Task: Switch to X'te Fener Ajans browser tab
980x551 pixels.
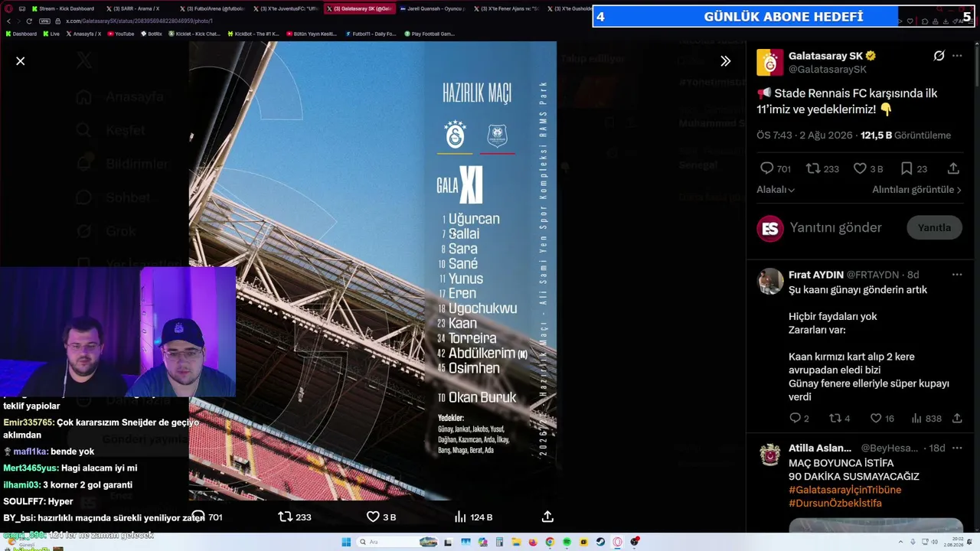Action: pyautogui.click(x=506, y=9)
